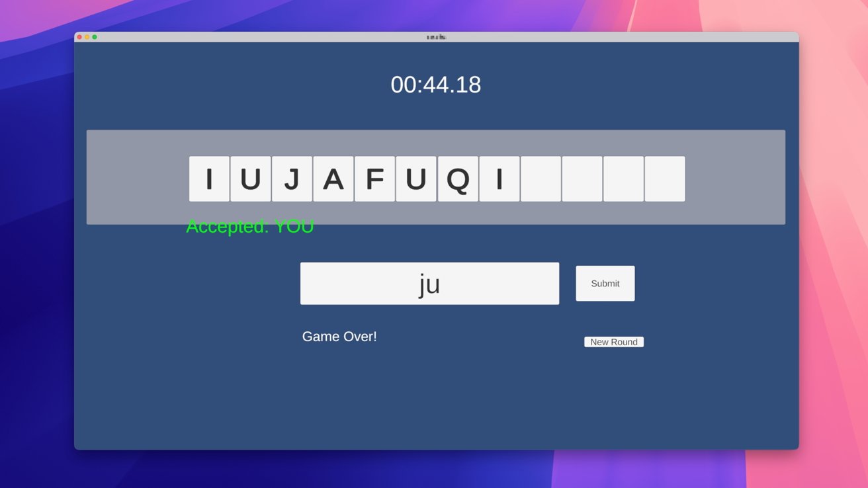Close the game window with red button
The image size is (868, 488).
79,37
